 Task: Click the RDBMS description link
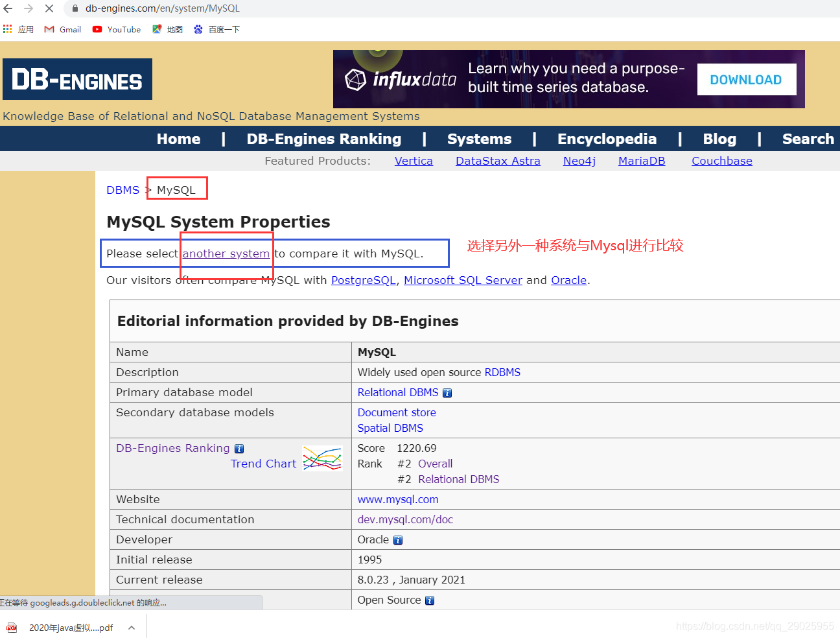pyautogui.click(x=502, y=372)
